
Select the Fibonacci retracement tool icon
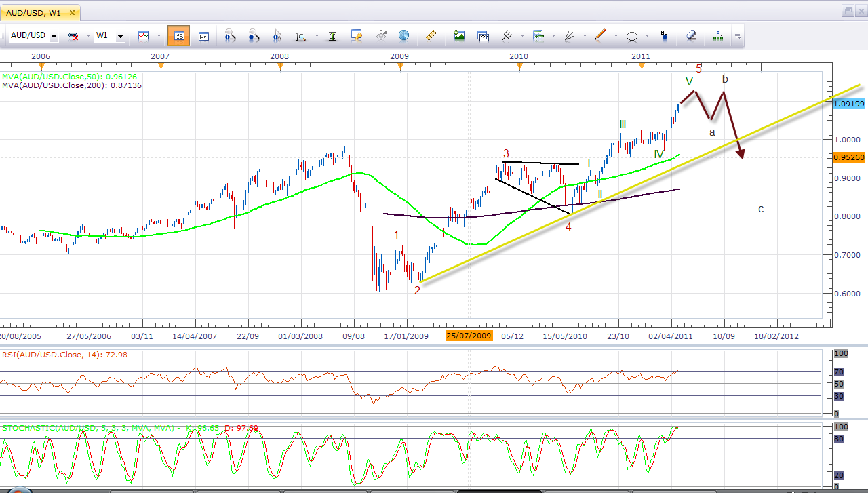coord(538,35)
